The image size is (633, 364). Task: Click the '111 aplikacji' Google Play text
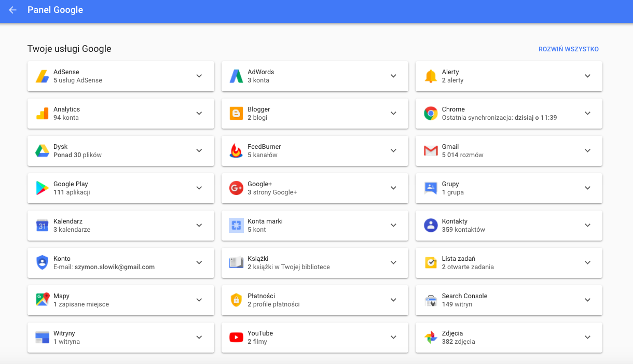(x=72, y=192)
